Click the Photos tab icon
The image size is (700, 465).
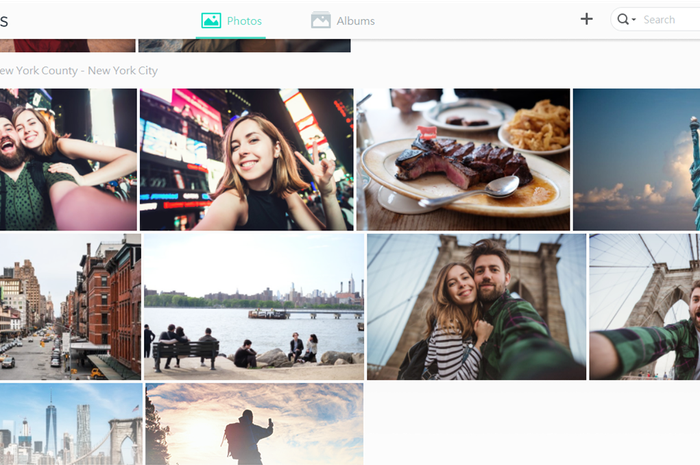211,21
